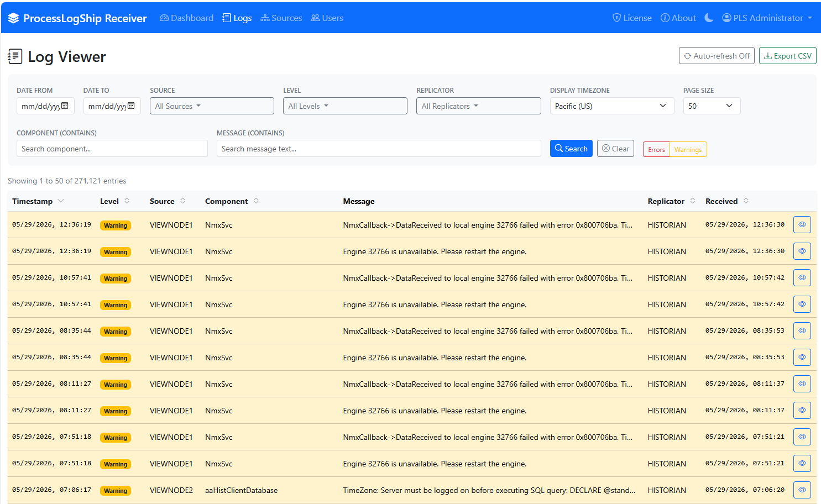This screenshot has width=821, height=504.
Task: View details of 07:06:17 aaHistClientDatabase row
Action: point(802,490)
